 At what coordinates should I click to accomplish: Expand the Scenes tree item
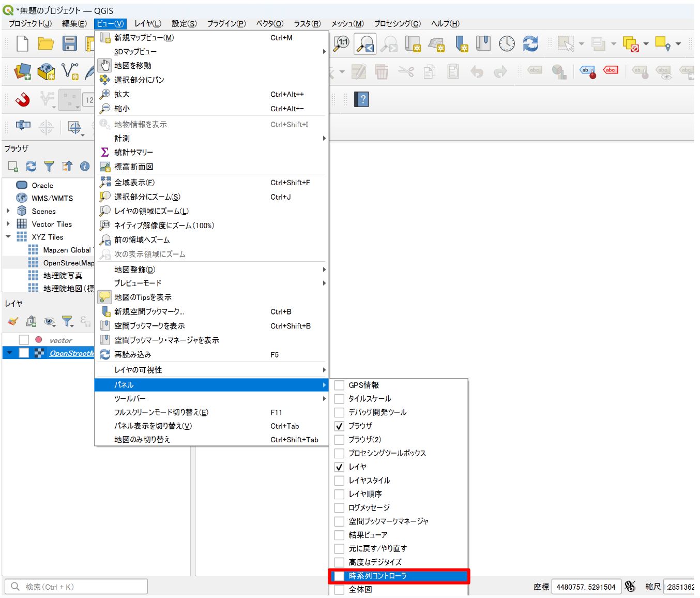pyautogui.click(x=8, y=211)
